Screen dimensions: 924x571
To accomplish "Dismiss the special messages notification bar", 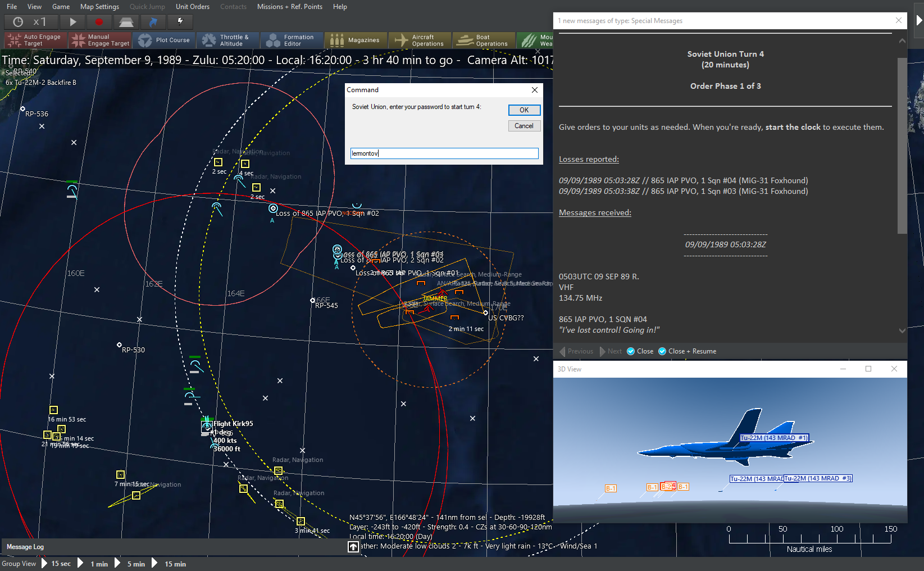I will (899, 21).
